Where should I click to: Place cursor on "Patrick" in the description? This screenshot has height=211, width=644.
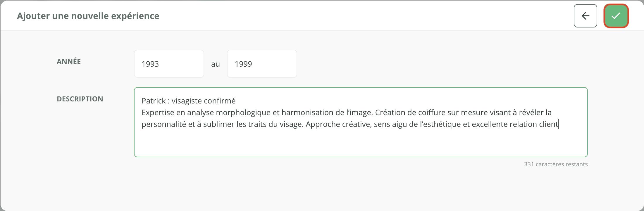154,101
